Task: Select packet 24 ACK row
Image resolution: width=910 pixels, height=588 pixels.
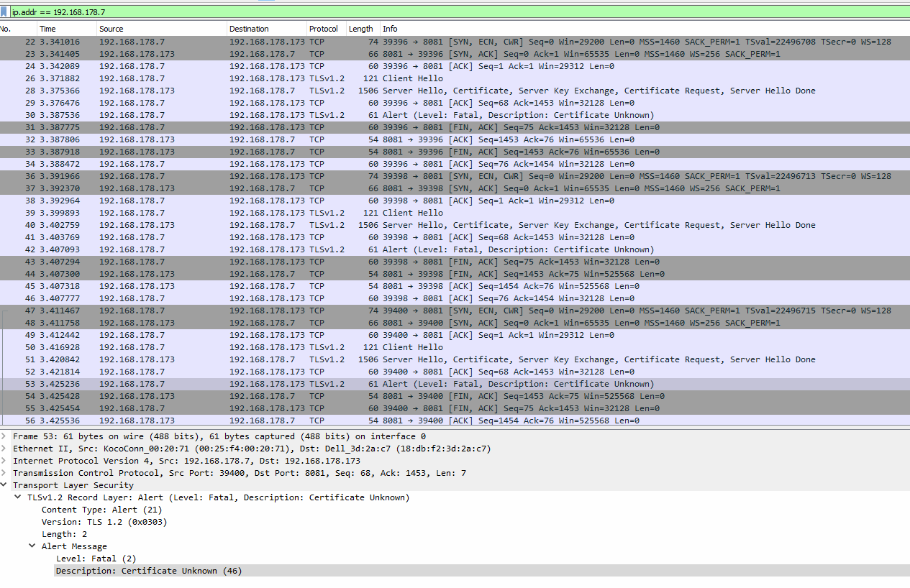Action: [x=455, y=66]
